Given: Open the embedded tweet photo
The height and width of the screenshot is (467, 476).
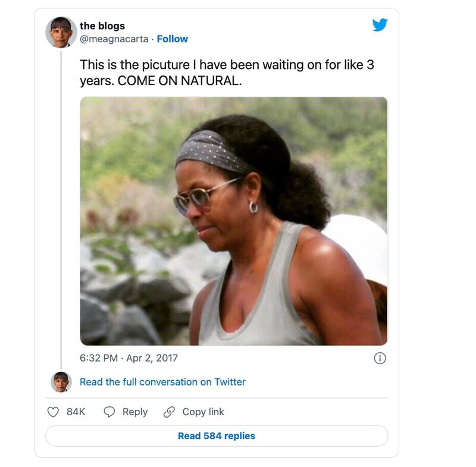Looking at the screenshot, I should click(234, 221).
